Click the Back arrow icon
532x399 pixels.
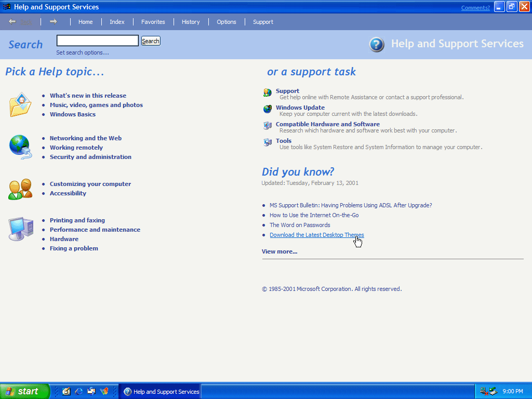pyautogui.click(x=12, y=22)
